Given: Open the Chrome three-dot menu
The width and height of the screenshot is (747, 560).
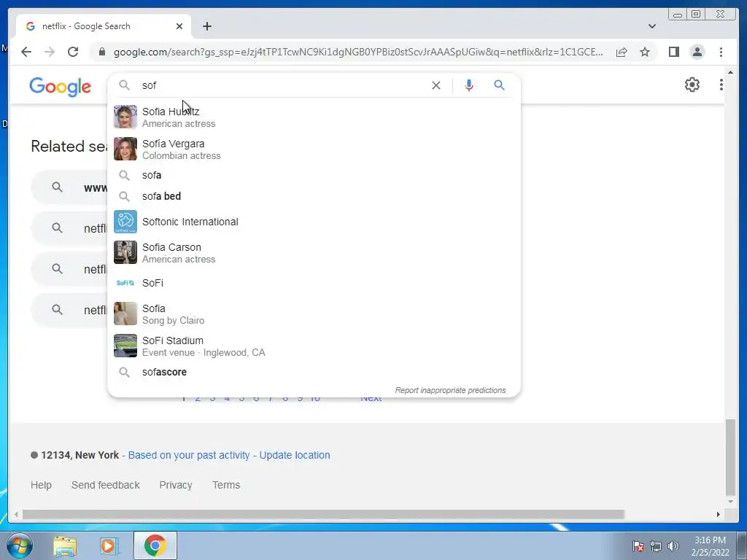Looking at the screenshot, I should click(721, 52).
